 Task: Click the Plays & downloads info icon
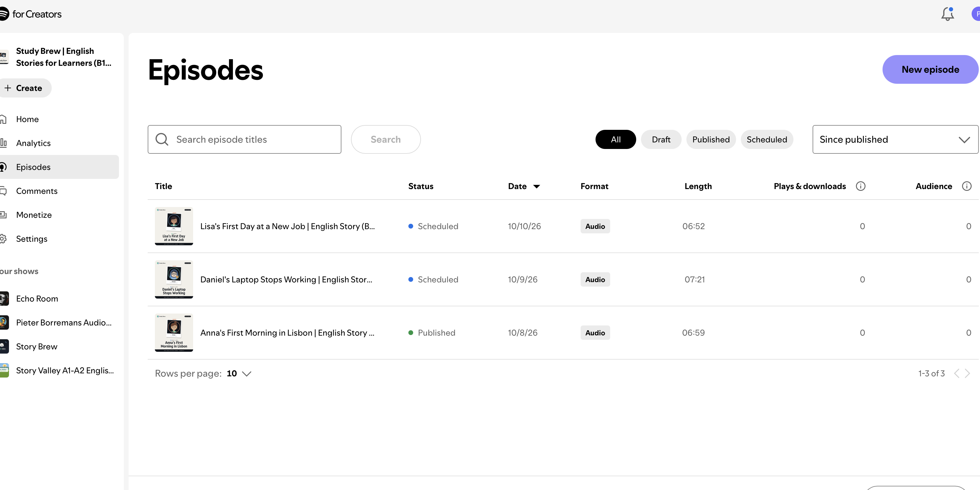(860, 186)
